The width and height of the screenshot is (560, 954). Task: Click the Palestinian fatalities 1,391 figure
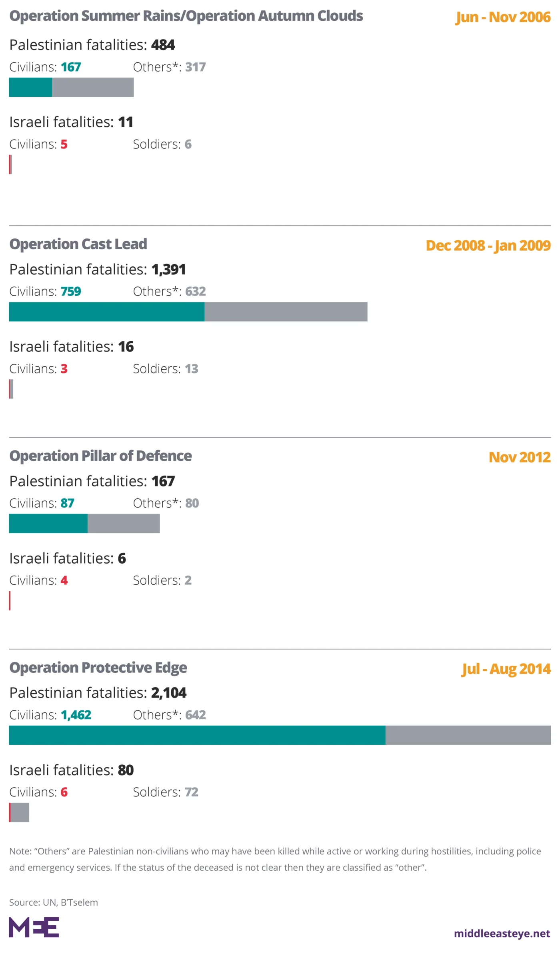(168, 270)
